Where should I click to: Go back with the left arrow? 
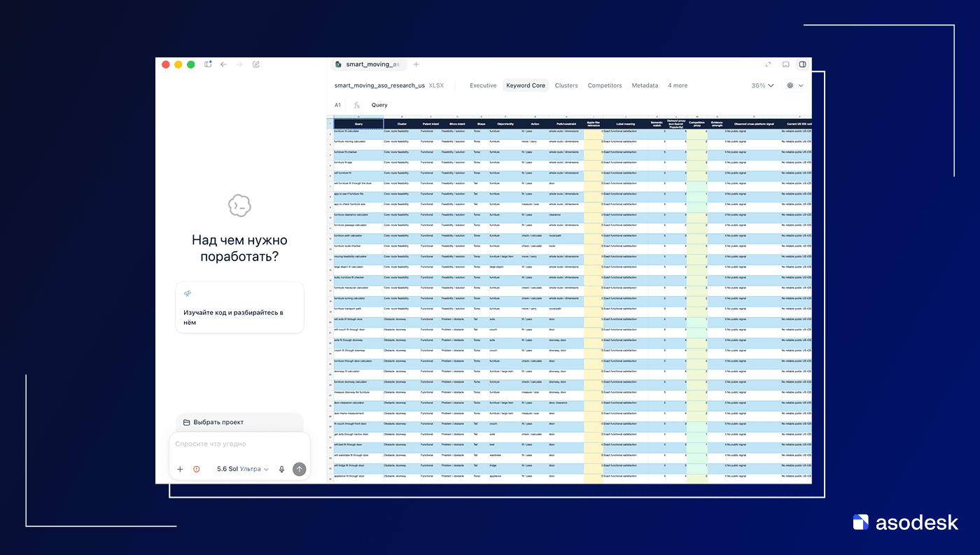pos(224,64)
